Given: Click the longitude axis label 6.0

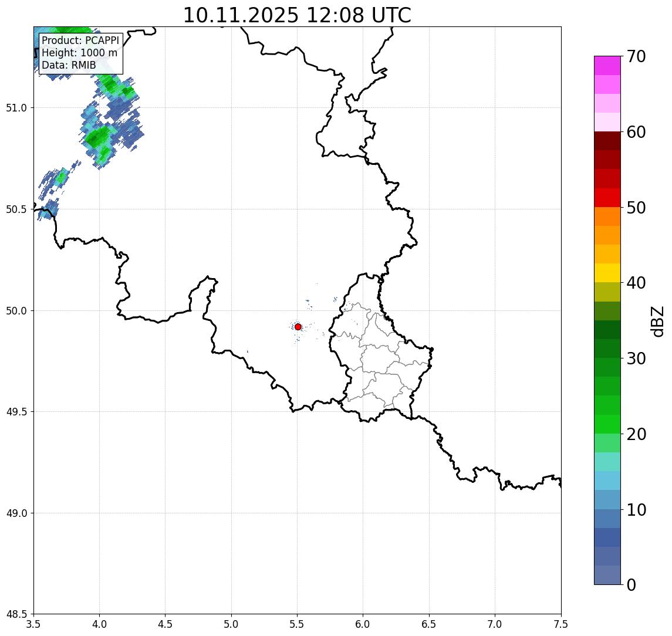Looking at the screenshot, I should [x=363, y=624].
